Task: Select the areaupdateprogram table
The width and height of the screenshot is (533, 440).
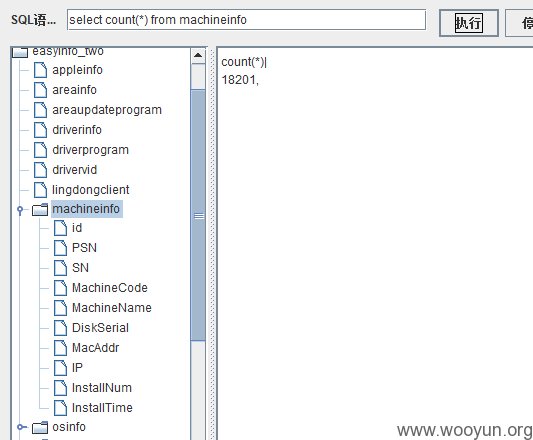Action: point(107,110)
